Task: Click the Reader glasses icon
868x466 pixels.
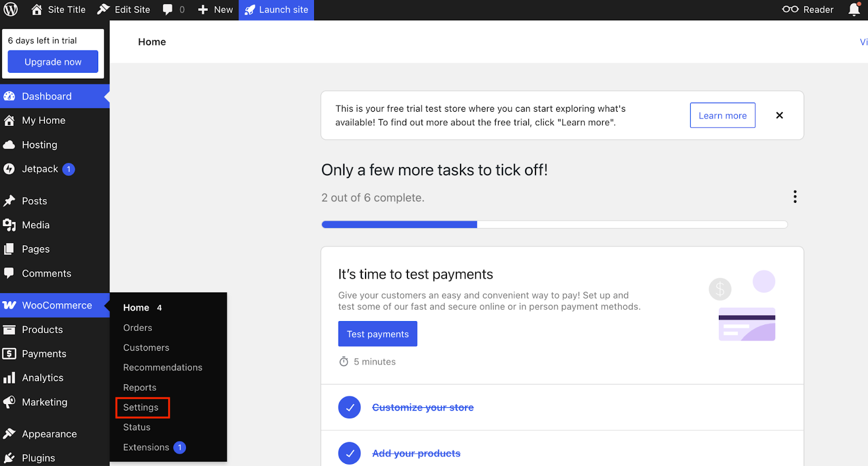Action: [790, 9]
